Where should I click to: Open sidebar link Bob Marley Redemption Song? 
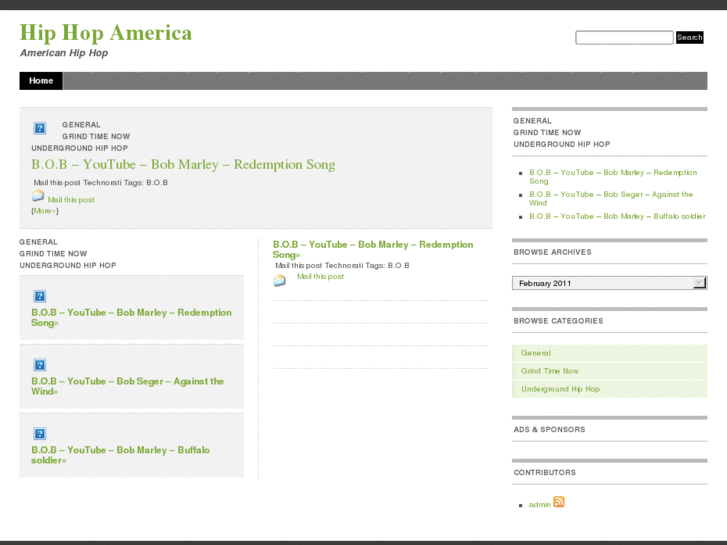613,177
